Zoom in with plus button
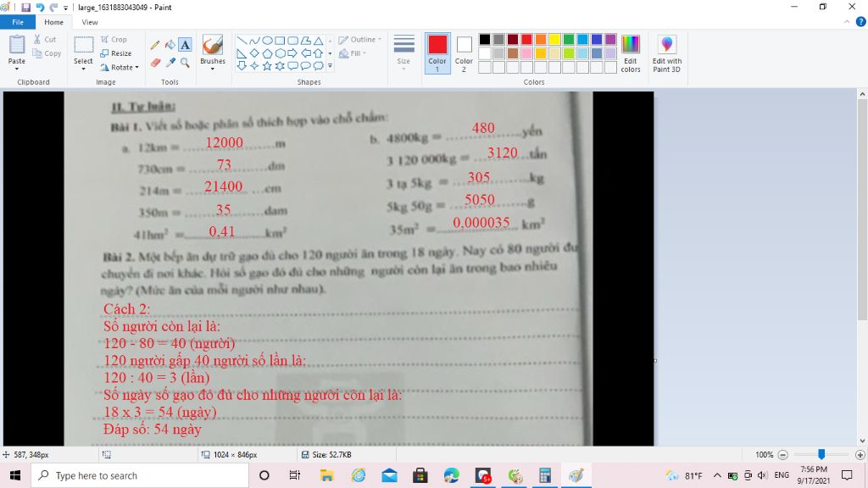This screenshot has width=868, height=488. pos(860,455)
